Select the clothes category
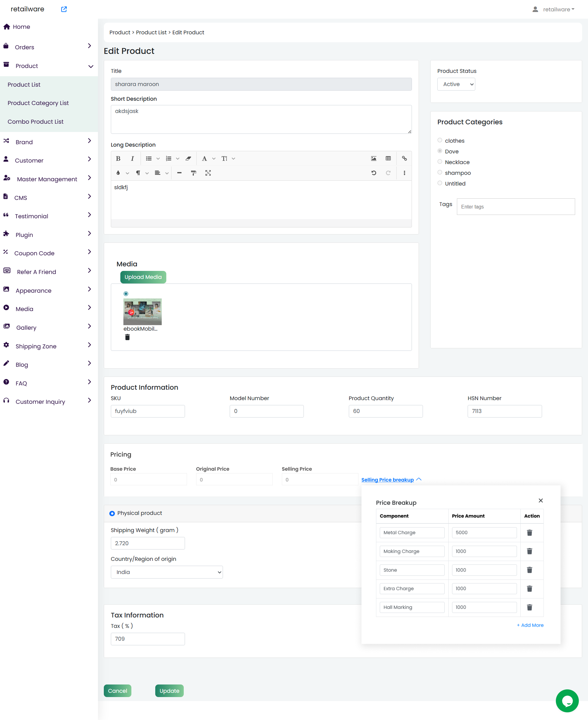Viewport: 588px width, 720px height. coord(440,140)
